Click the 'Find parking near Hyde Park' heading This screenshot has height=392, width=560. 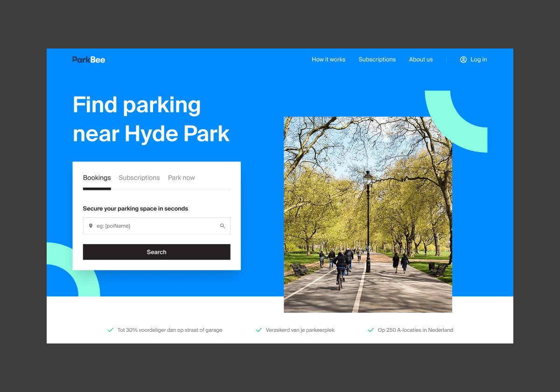(151, 119)
